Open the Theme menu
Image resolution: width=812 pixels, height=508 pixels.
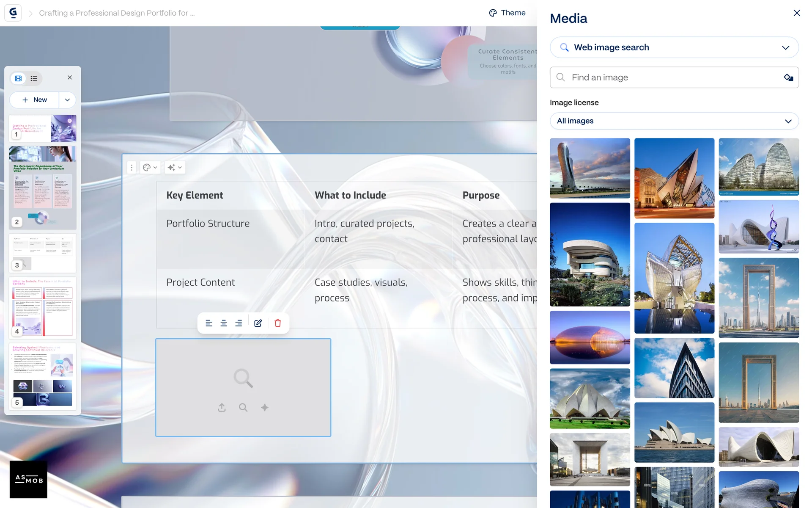[x=507, y=13]
